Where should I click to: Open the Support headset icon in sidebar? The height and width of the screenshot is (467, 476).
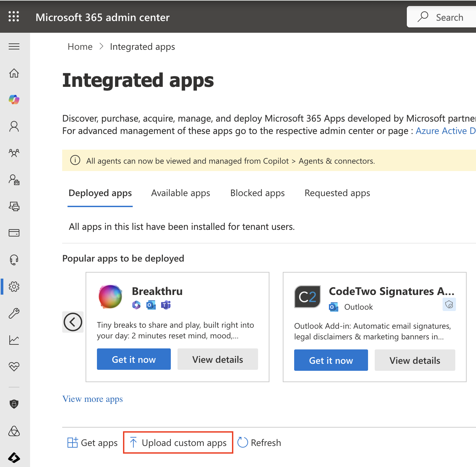[14, 260]
